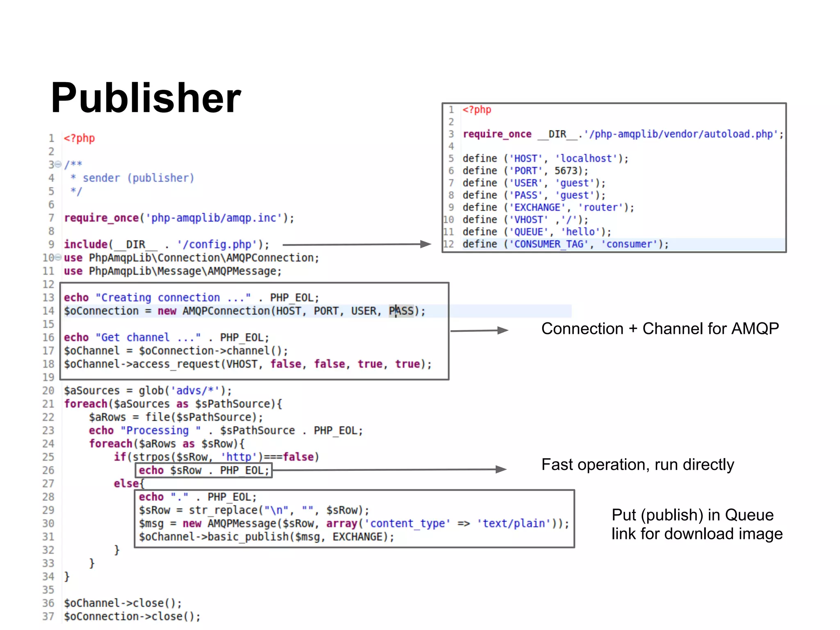Click the include '/config.php' line
The height and width of the screenshot is (630, 840).
(x=166, y=244)
